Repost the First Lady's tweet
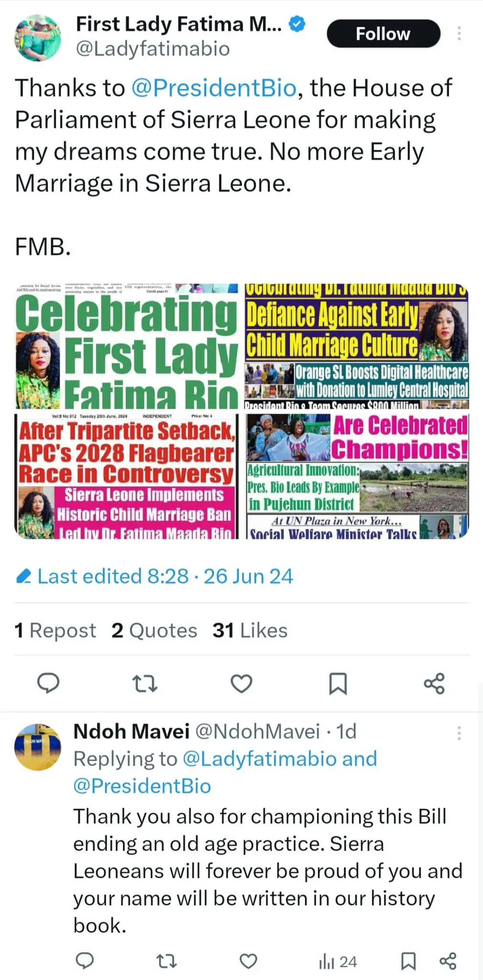 144,683
